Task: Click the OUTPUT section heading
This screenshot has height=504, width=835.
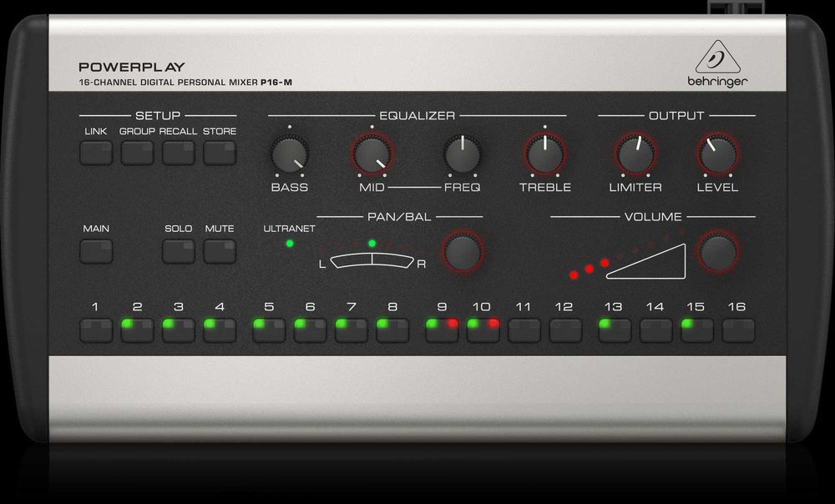Action: 676,115
